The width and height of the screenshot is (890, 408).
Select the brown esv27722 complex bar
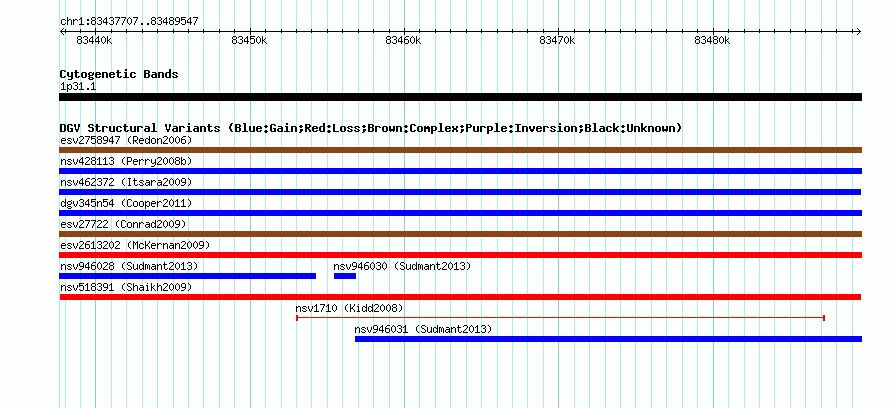coord(460,234)
